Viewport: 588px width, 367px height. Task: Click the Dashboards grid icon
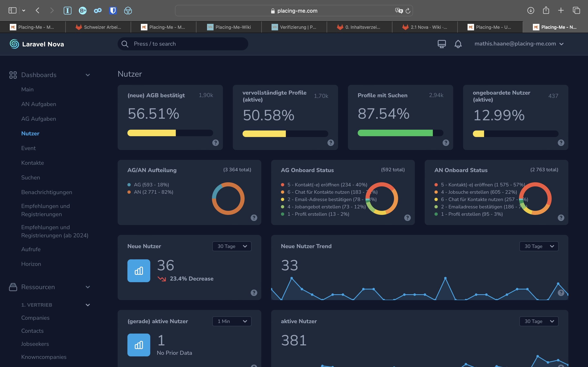tap(13, 75)
